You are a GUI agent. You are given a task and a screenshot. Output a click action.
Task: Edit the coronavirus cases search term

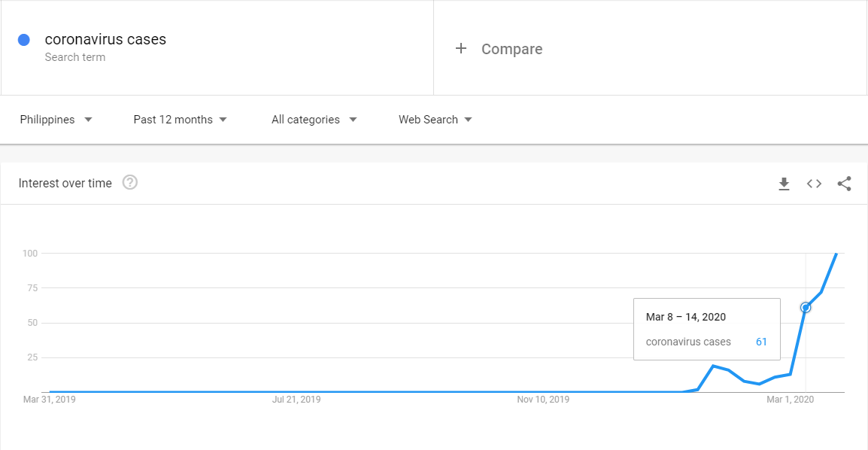[105, 40]
